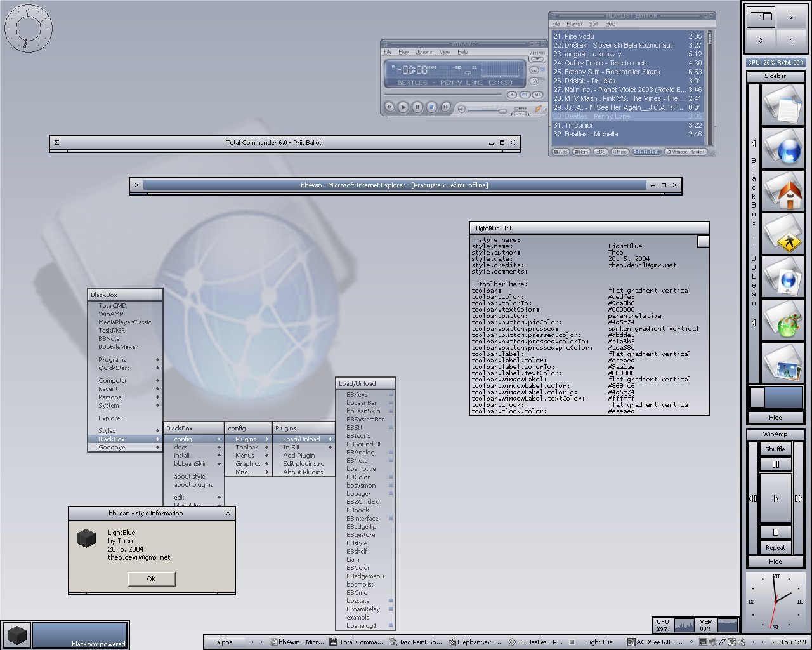Expand the Toolbar submenu under config
The height and width of the screenshot is (650, 812).
[249, 448]
